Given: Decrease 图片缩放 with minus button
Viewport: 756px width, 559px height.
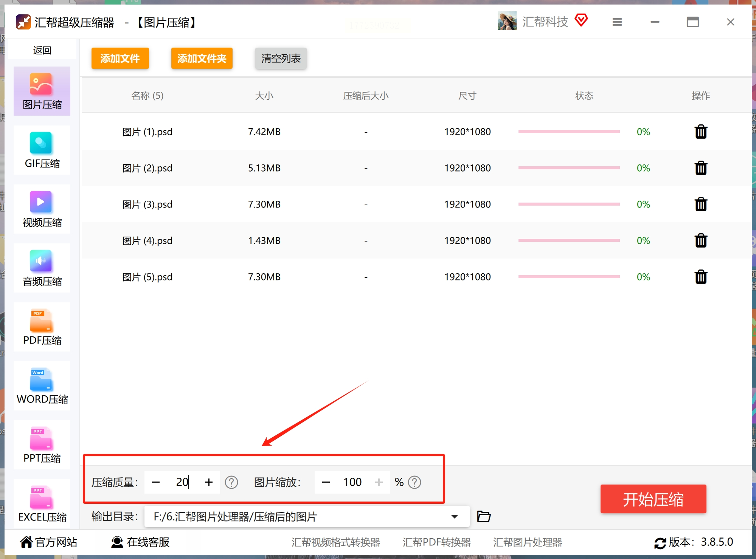Looking at the screenshot, I should (326, 482).
